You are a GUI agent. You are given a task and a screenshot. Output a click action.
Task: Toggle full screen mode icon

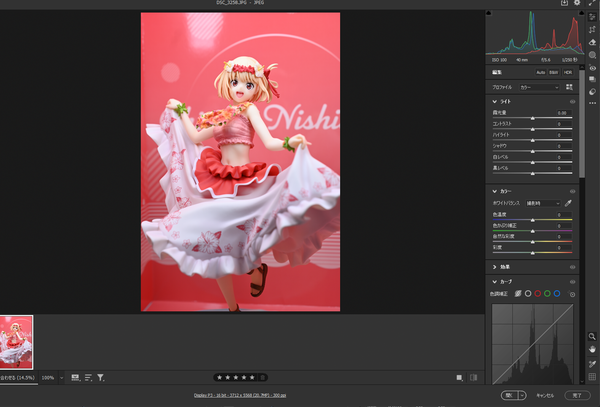pyautogui.click(x=592, y=3)
